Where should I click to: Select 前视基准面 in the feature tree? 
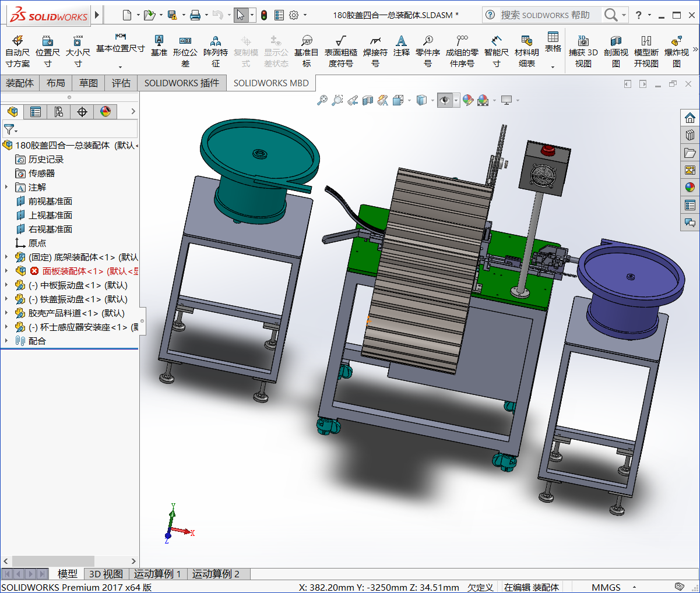51,201
